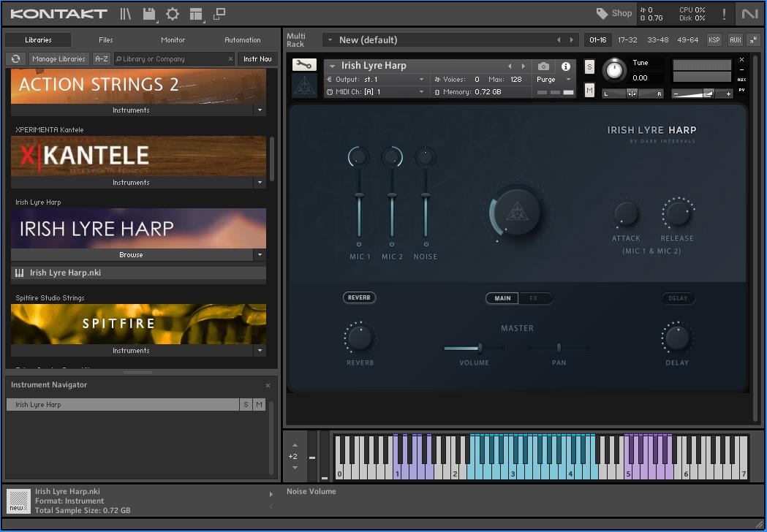Open the KSP script editor
Screen dimensions: 767x532
tap(714, 39)
